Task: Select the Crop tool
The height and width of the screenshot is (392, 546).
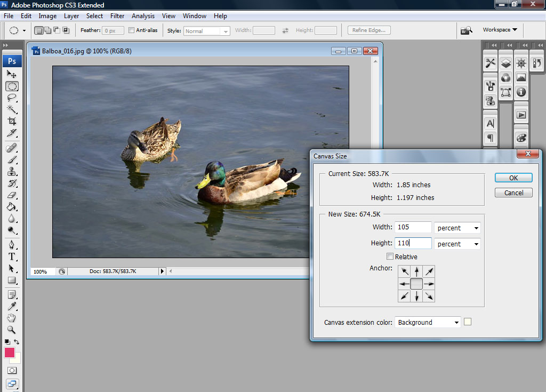Action: pyautogui.click(x=12, y=121)
